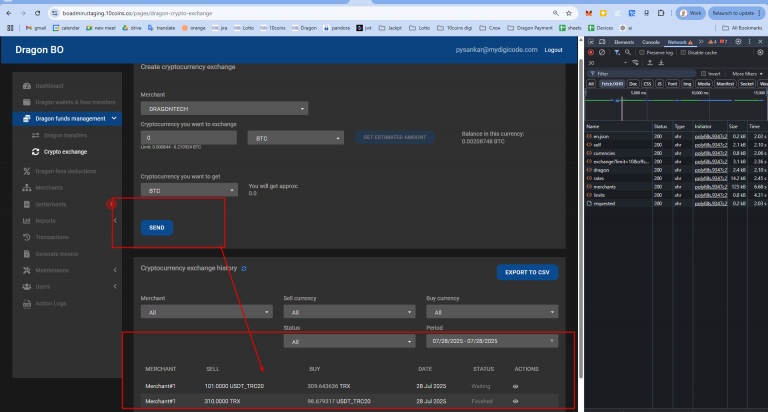Expand the Maintenance sidebar section

coord(67,270)
